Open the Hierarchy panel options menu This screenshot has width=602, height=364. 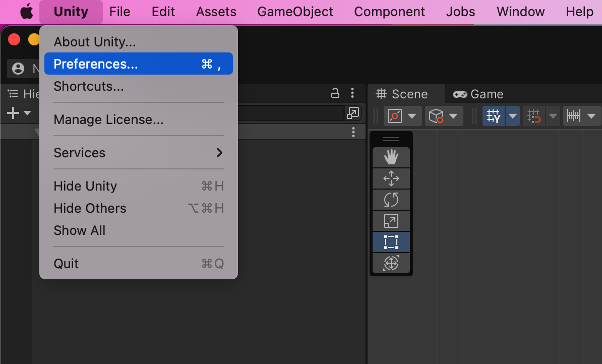pos(352,93)
